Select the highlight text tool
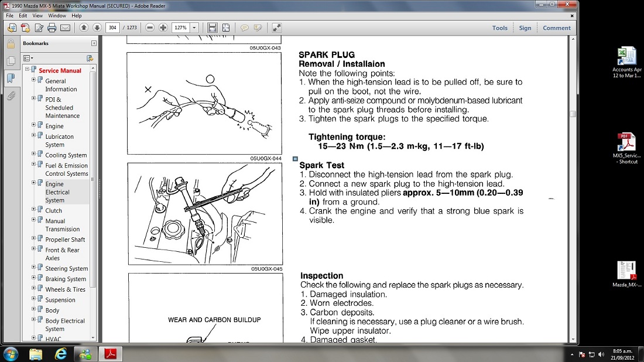 point(258,28)
